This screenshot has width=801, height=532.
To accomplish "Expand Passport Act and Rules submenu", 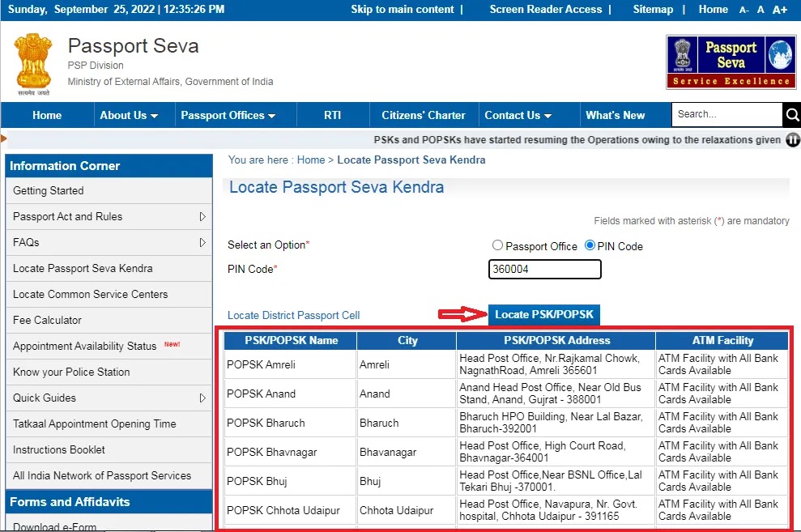I will (x=202, y=217).
